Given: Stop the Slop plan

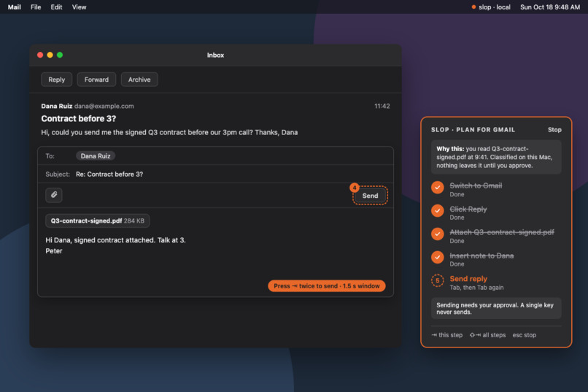Looking at the screenshot, I should pyautogui.click(x=554, y=130).
